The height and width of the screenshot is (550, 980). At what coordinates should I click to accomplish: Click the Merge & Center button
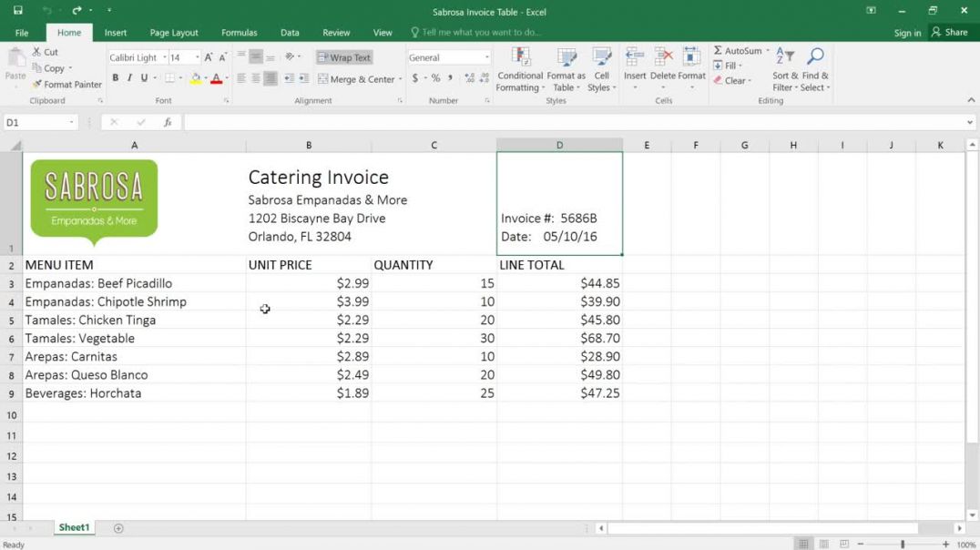pos(356,79)
